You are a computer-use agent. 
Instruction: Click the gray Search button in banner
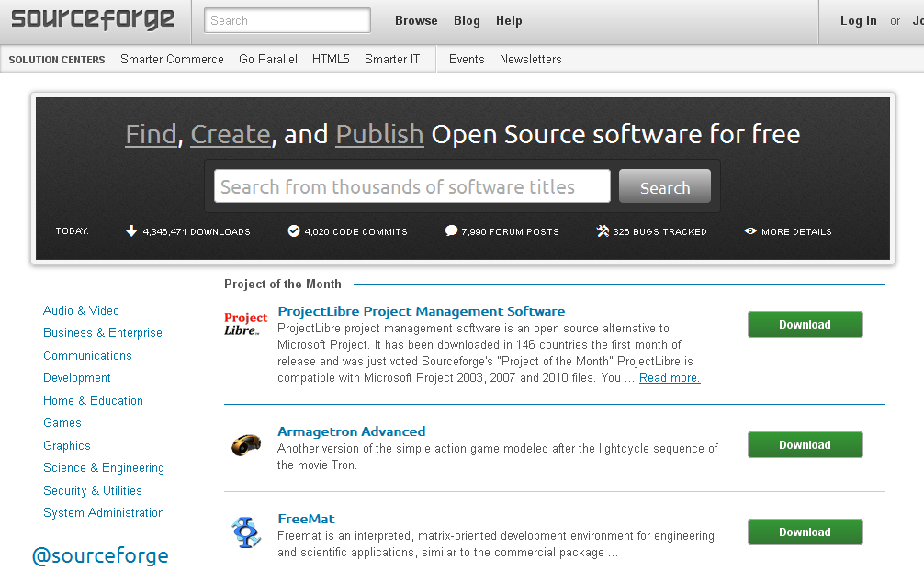[x=665, y=186]
